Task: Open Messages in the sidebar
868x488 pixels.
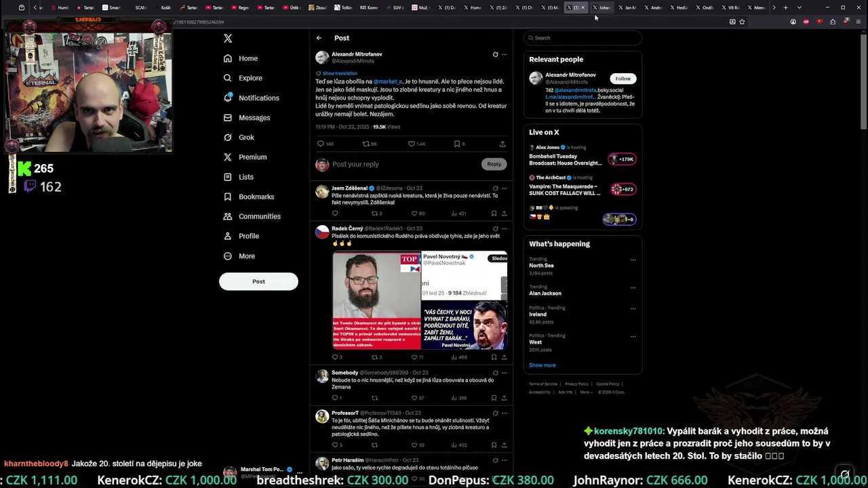Action: click(247, 117)
